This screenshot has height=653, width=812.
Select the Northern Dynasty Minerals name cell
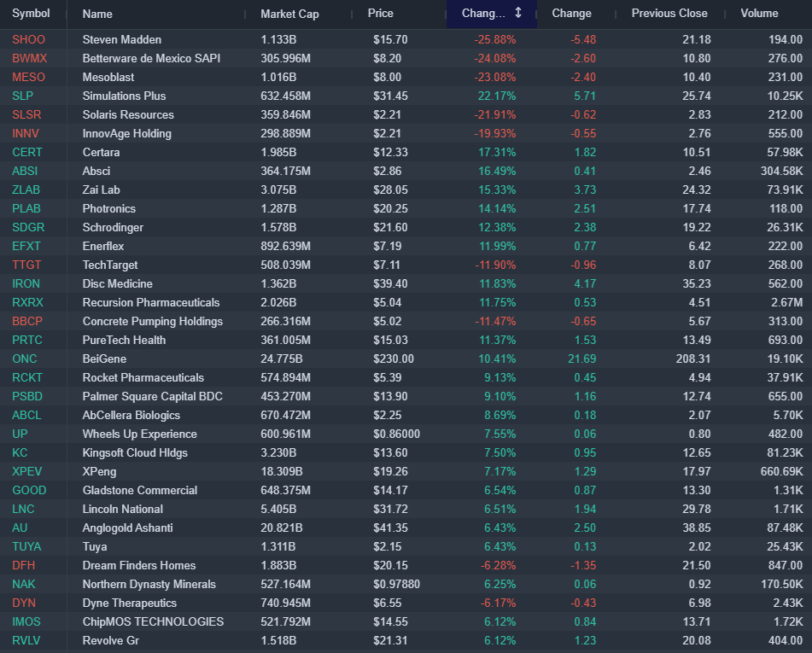click(149, 584)
